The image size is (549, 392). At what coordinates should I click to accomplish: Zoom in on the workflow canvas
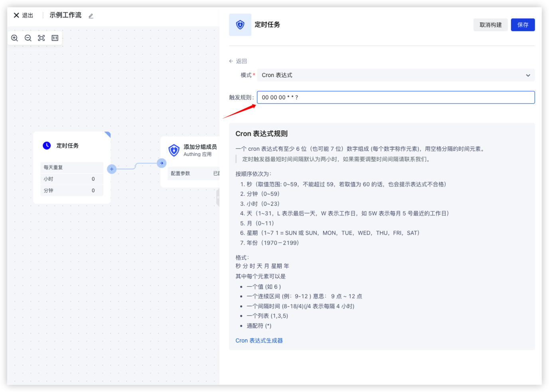pyautogui.click(x=15, y=38)
